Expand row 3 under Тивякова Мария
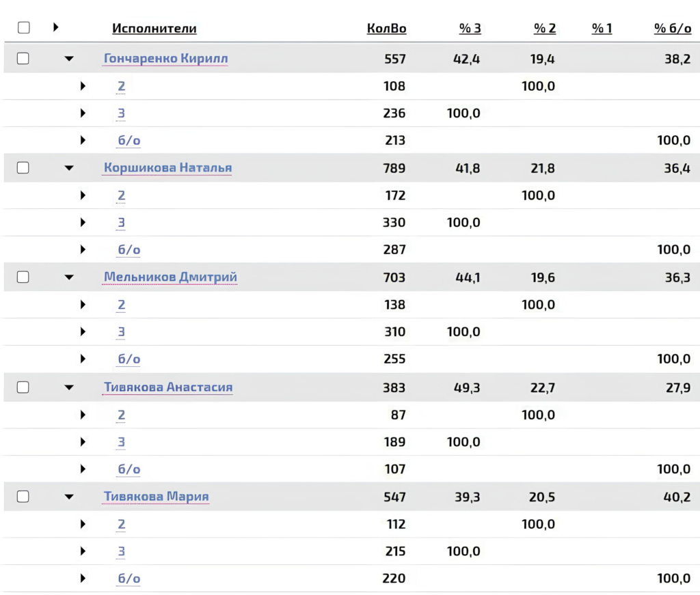Screen dimensions: 700x595 point(83,551)
